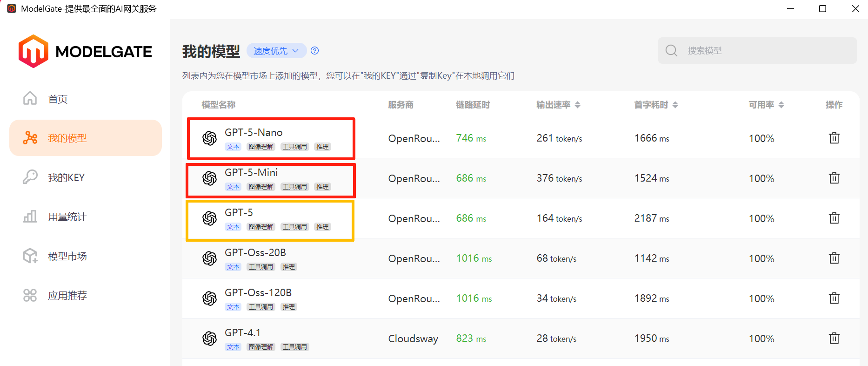The height and width of the screenshot is (366, 868).
Task: Select 我的模型 menu item
Action: tap(86, 138)
